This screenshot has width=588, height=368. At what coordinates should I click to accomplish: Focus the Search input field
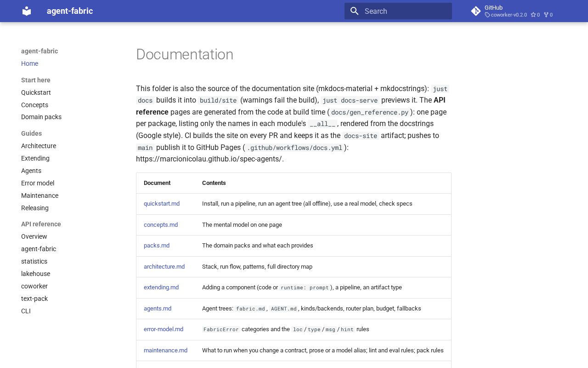pyautogui.click(x=398, y=11)
